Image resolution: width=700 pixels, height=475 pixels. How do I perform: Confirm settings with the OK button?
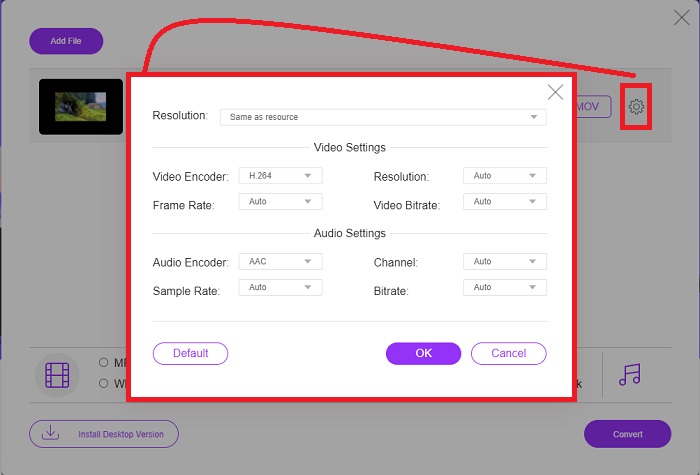[423, 353]
